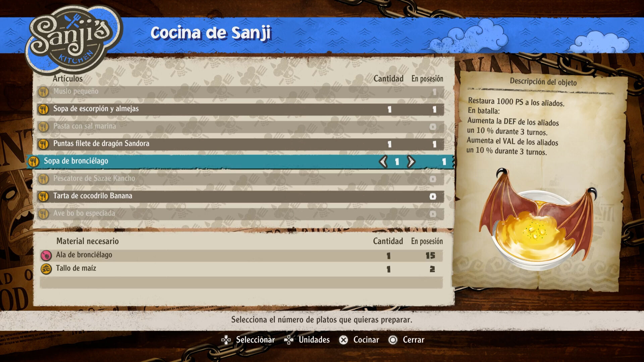This screenshot has height=362, width=644.
Task: Click the pink Ala de bronciélago ingredient icon
Action: [46, 255]
